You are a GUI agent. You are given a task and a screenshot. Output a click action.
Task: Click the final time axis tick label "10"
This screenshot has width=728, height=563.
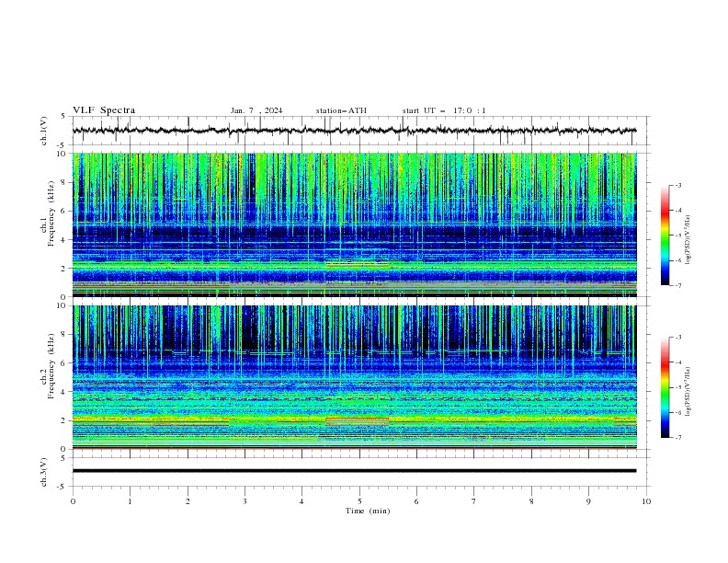coord(646,501)
